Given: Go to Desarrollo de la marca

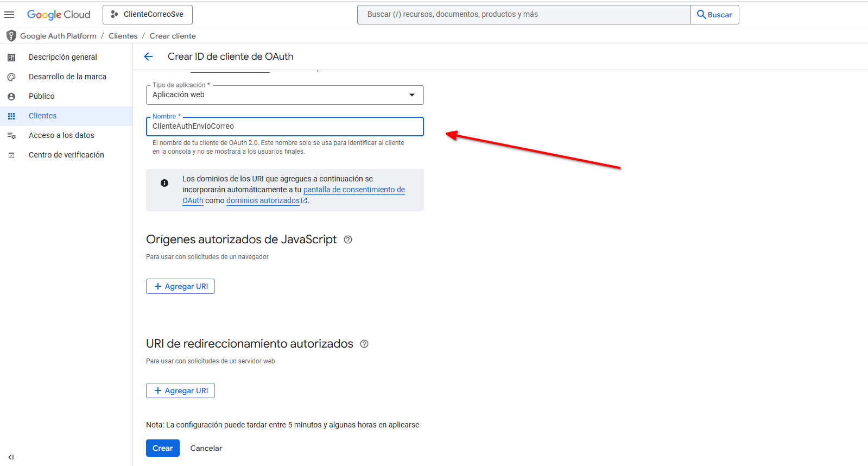Looking at the screenshot, I should (x=67, y=77).
